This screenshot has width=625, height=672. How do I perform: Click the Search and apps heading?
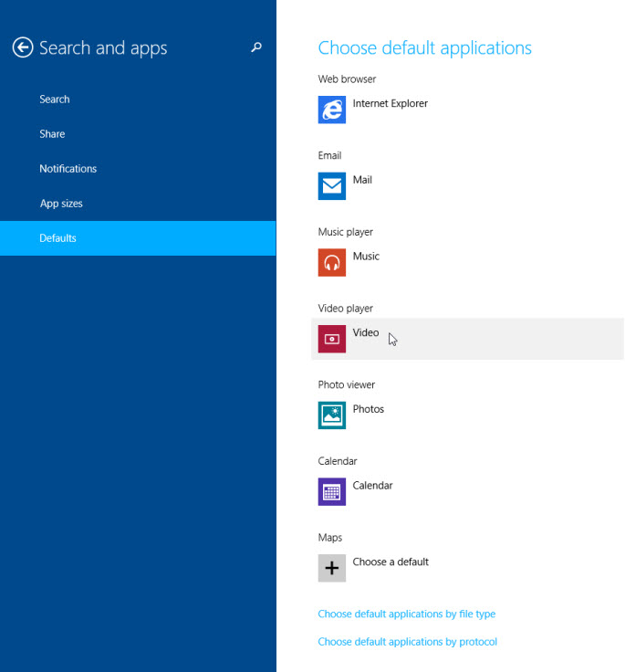[103, 48]
